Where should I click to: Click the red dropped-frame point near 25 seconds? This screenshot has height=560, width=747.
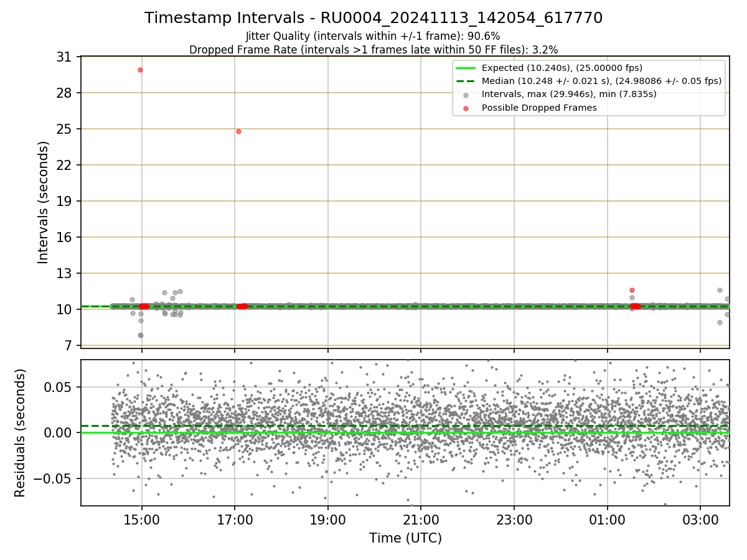point(238,131)
